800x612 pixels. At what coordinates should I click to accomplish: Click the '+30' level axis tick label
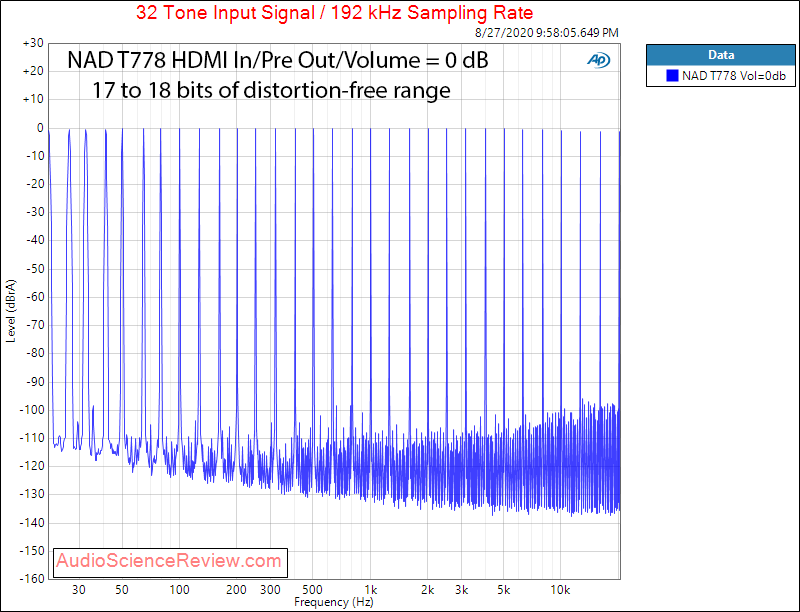pos(33,43)
